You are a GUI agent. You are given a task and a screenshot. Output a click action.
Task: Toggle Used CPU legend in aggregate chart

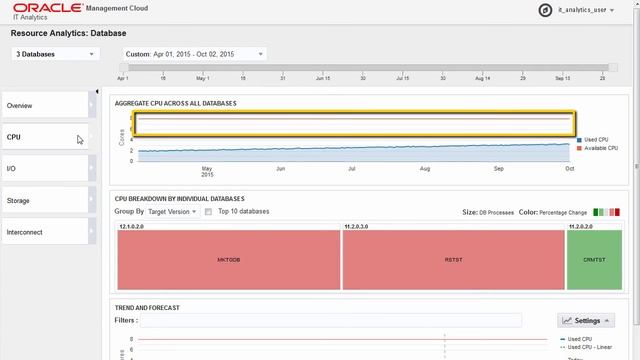point(592,140)
